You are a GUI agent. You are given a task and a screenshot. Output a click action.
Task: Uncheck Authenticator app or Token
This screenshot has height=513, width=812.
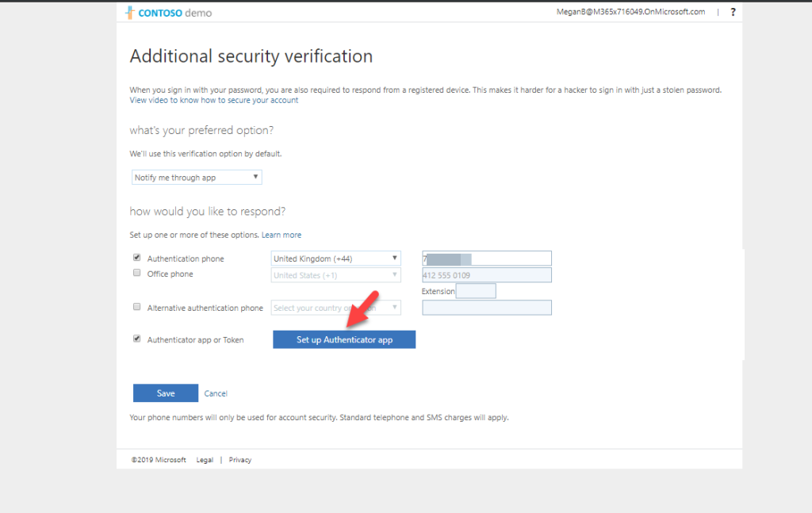[136, 337]
